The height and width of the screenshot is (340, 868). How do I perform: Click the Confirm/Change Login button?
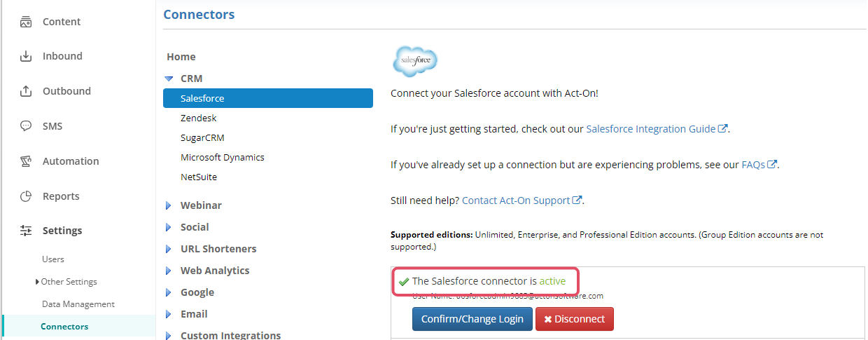coord(472,319)
